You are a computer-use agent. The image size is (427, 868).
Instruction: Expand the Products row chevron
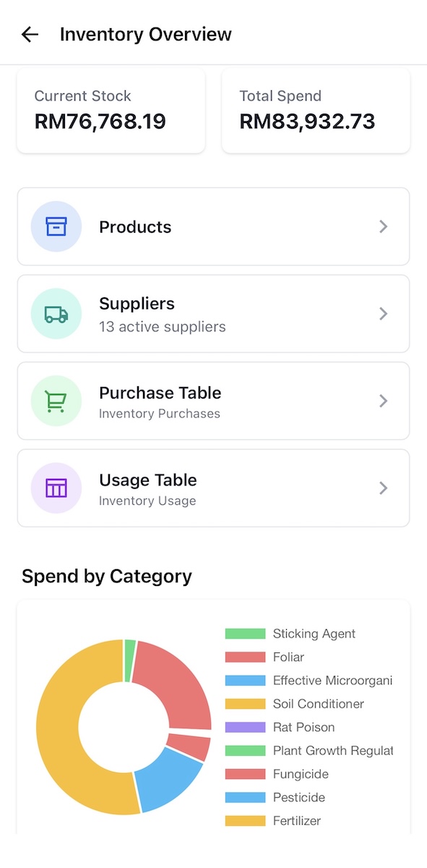pyautogui.click(x=383, y=226)
